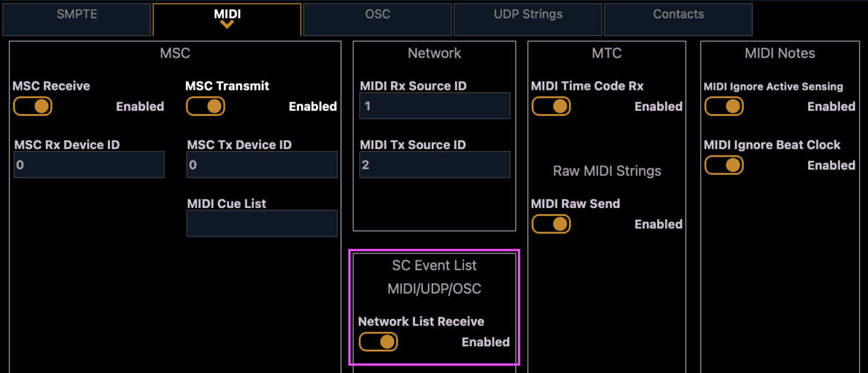The width and height of the screenshot is (868, 373).
Task: Click the MSC Tx Device ID field
Action: [262, 164]
